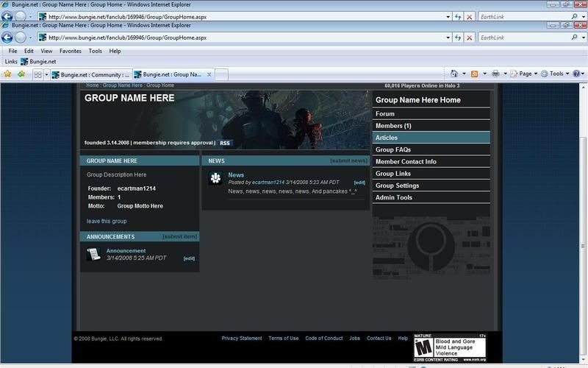The width and height of the screenshot is (588, 368).
Task: Expand the Page dropdown in command bar
Action: click(528, 74)
